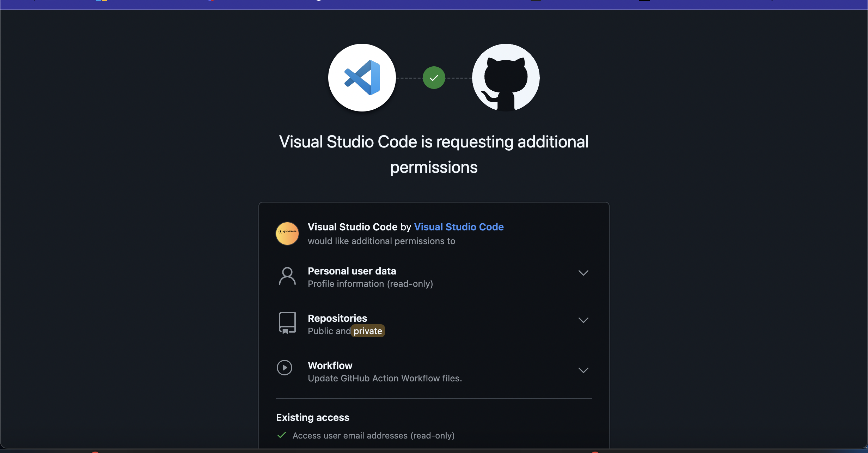Expand the Repositories permission chevron

coord(583,320)
